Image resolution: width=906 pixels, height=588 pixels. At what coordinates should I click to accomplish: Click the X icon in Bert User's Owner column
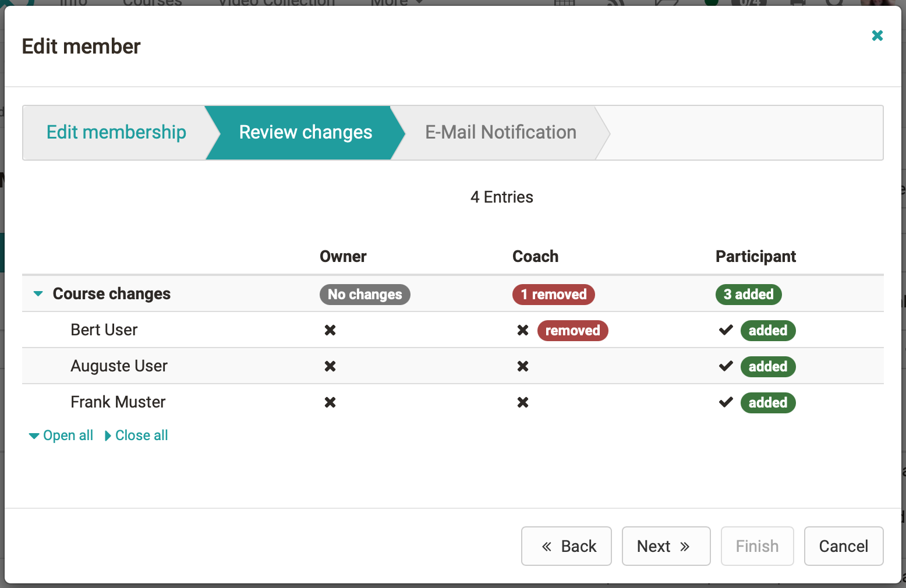coord(330,330)
